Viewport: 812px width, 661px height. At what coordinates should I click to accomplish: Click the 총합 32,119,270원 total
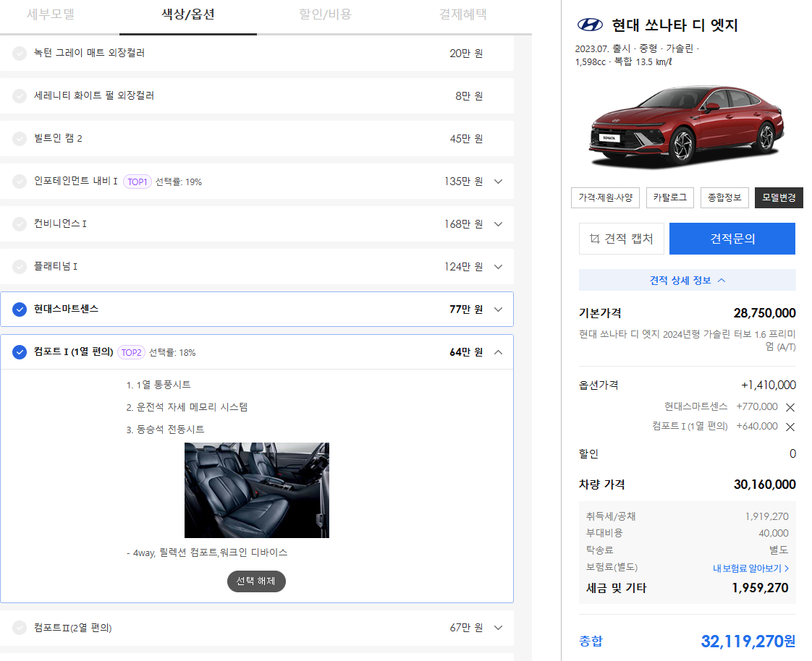pyautogui.click(x=748, y=641)
